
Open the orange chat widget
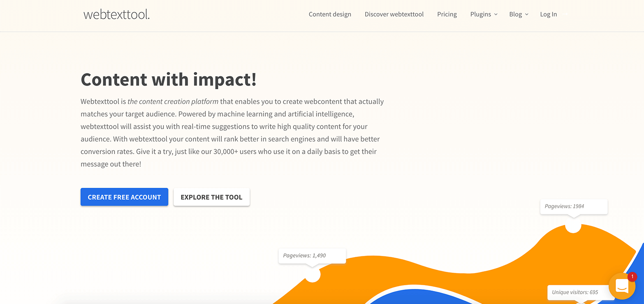[x=622, y=286]
